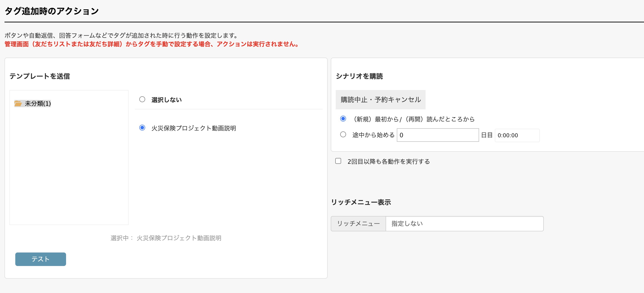The height and width of the screenshot is (293, 644).
Task: Open the リッチメニュー 指定しない dropdown
Action: tap(464, 224)
